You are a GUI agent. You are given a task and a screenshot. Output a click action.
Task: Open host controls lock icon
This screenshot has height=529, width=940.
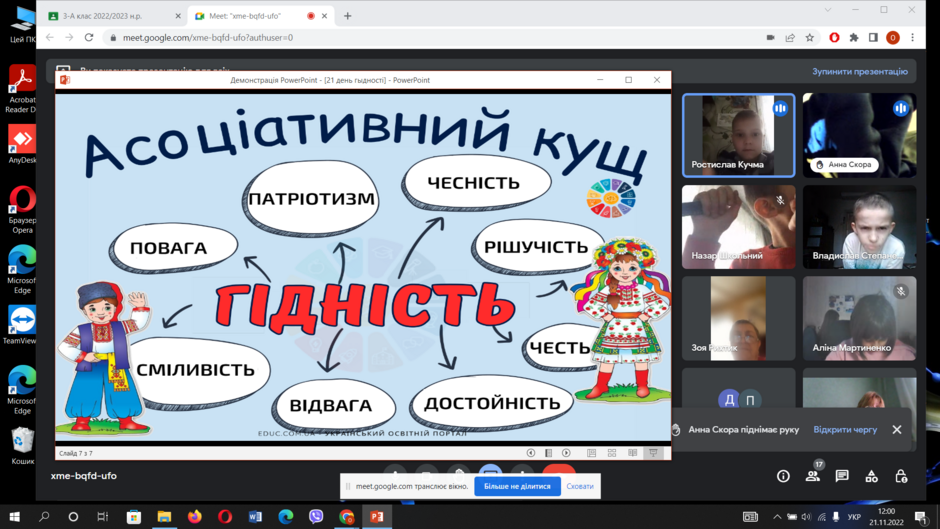point(900,476)
